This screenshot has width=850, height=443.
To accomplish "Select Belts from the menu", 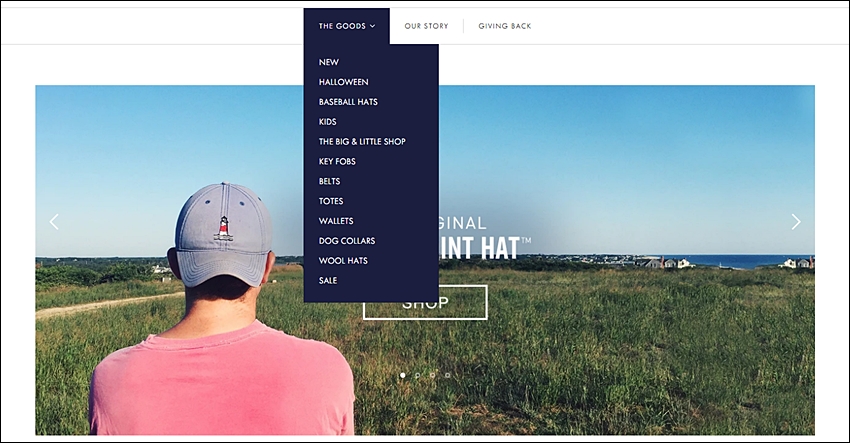I will pos(330,181).
